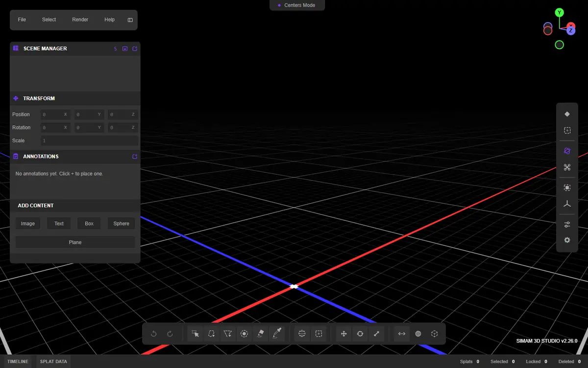Add a Plane
This screenshot has height=368, width=588.
(x=75, y=242)
